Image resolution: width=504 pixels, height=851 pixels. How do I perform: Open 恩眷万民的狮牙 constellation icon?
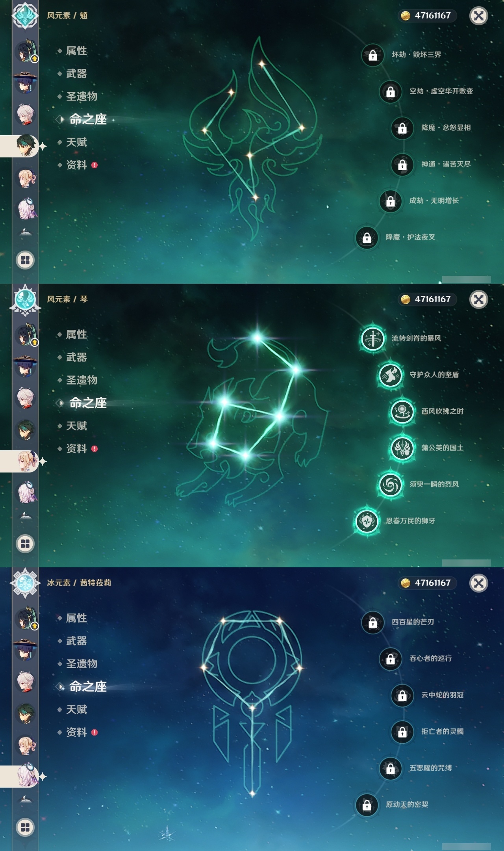(x=367, y=521)
